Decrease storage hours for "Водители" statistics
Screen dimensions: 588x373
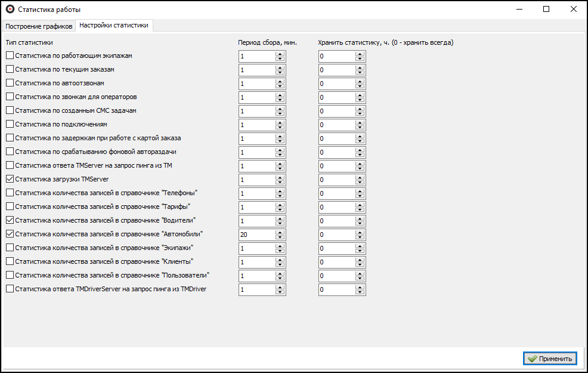[x=360, y=224]
